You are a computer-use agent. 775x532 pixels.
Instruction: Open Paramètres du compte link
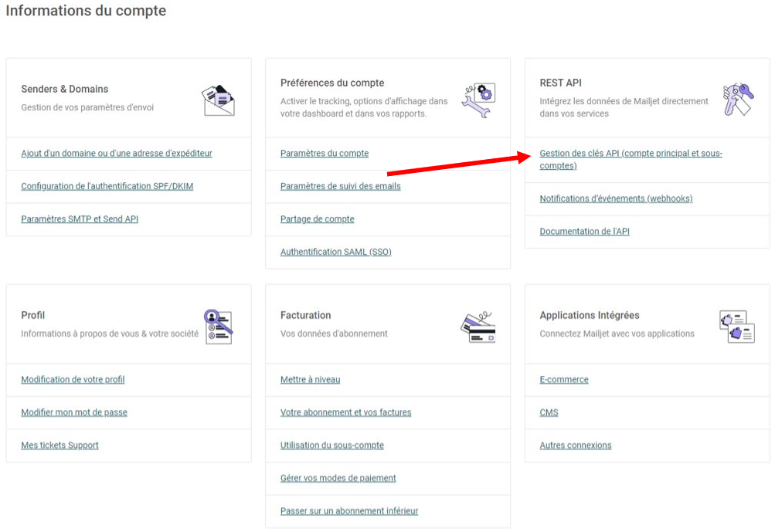[x=325, y=153]
